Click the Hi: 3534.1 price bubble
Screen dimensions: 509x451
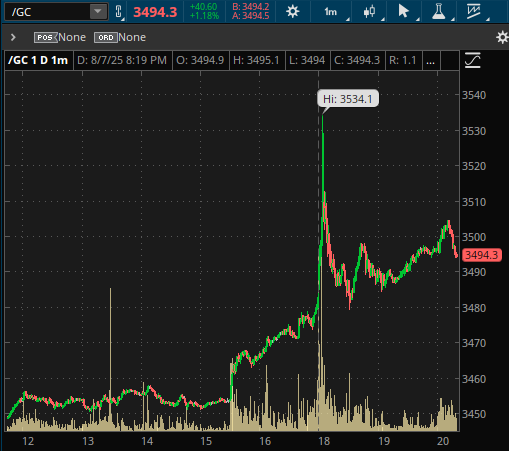coord(348,99)
